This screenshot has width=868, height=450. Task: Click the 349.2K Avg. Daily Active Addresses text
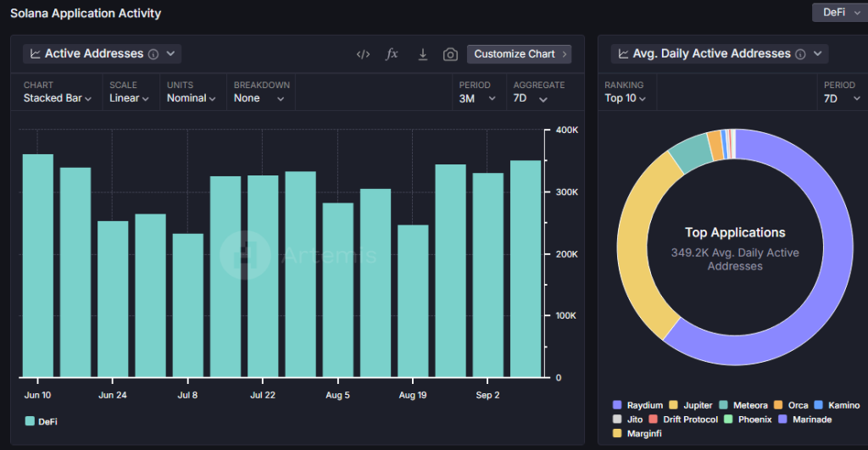735,259
